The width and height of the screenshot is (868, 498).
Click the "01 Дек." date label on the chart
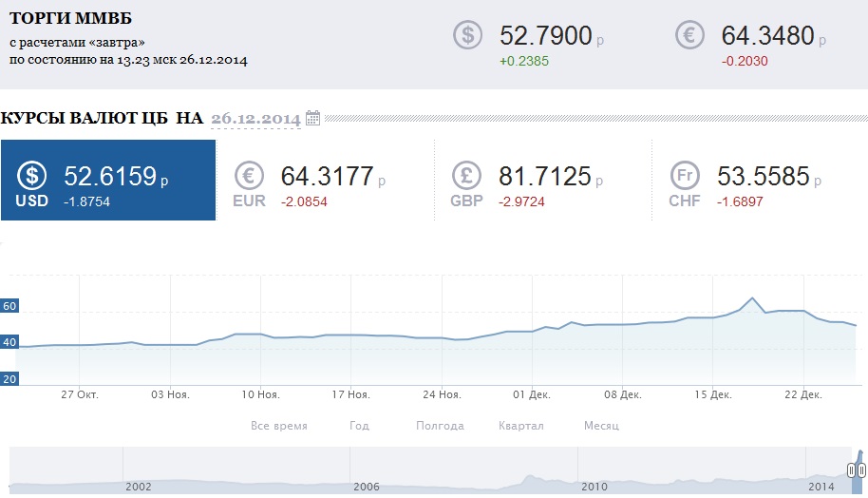pos(532,395)
